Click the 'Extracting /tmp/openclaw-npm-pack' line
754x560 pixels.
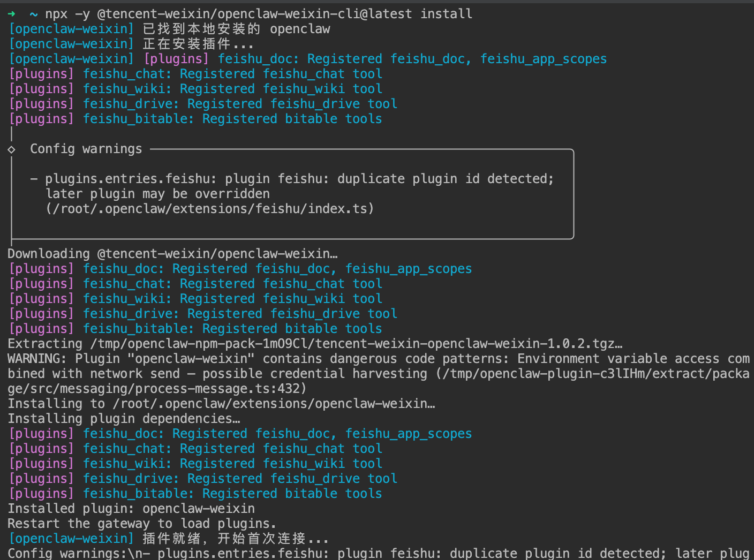click(315, 344)
